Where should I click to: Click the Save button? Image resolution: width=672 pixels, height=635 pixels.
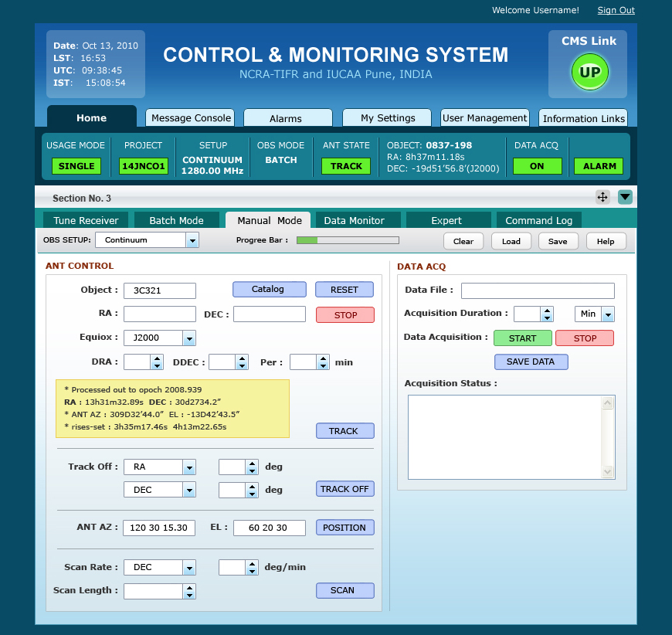tap(558, 241)
